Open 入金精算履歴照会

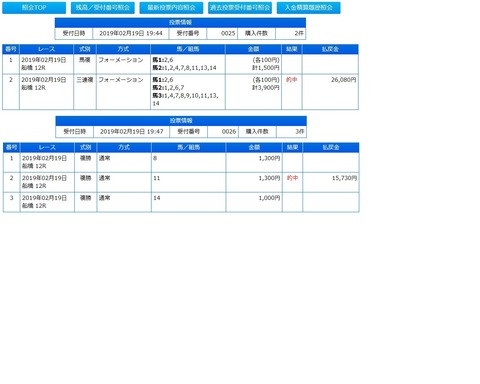point(309,8)
